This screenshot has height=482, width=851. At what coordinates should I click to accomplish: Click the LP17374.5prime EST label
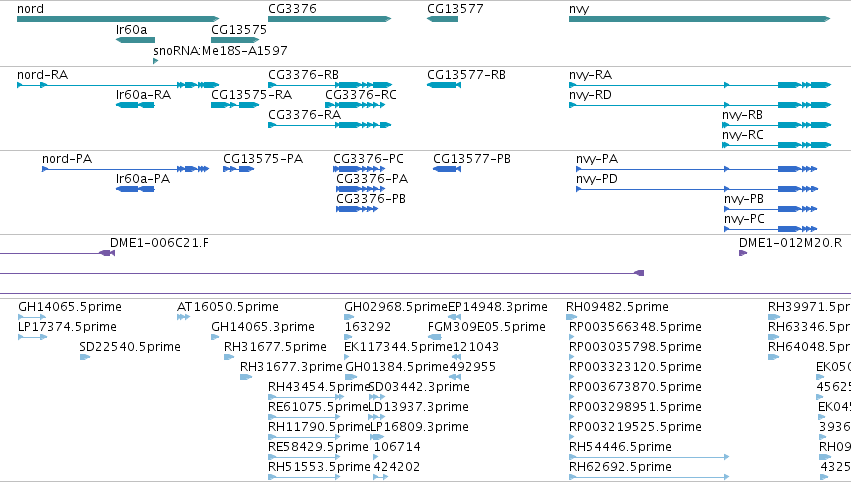[67, 327]
